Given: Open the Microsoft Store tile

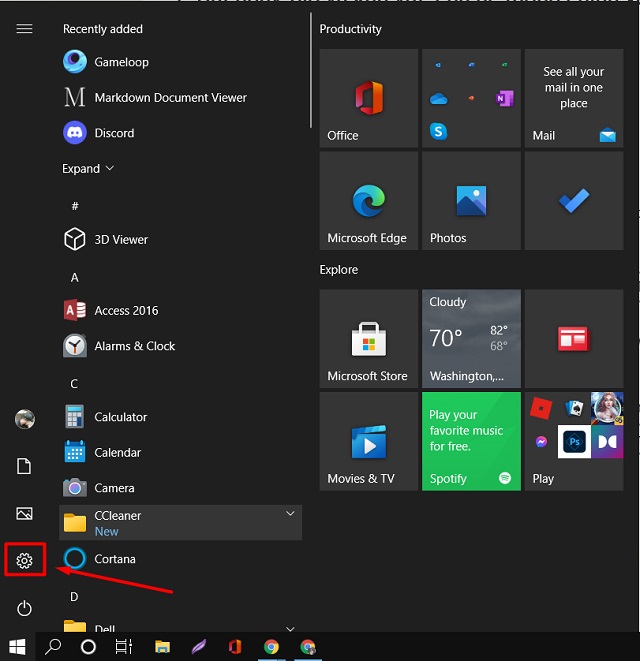Looking at the screenshot, I should (369, 339).
